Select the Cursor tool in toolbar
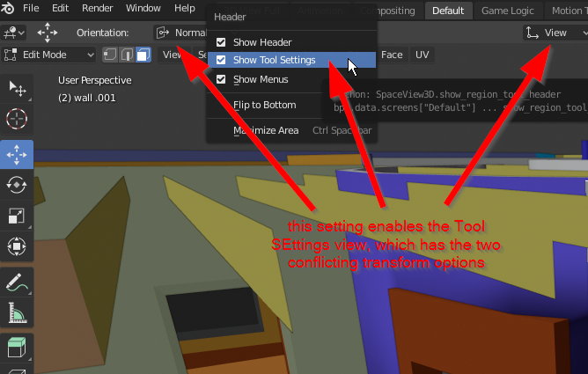This screenshot has height=374, width=588. tap(17, 119)
